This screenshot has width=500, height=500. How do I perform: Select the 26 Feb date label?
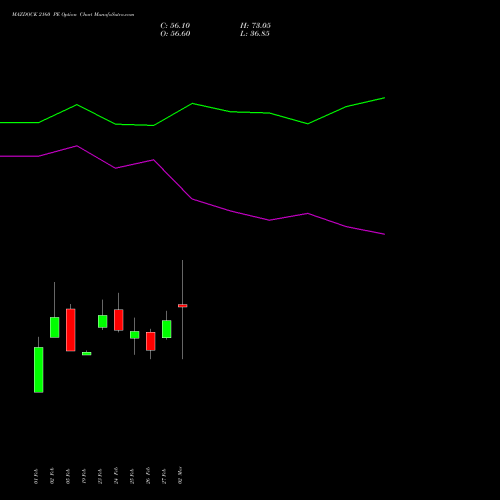coord(148,476)
